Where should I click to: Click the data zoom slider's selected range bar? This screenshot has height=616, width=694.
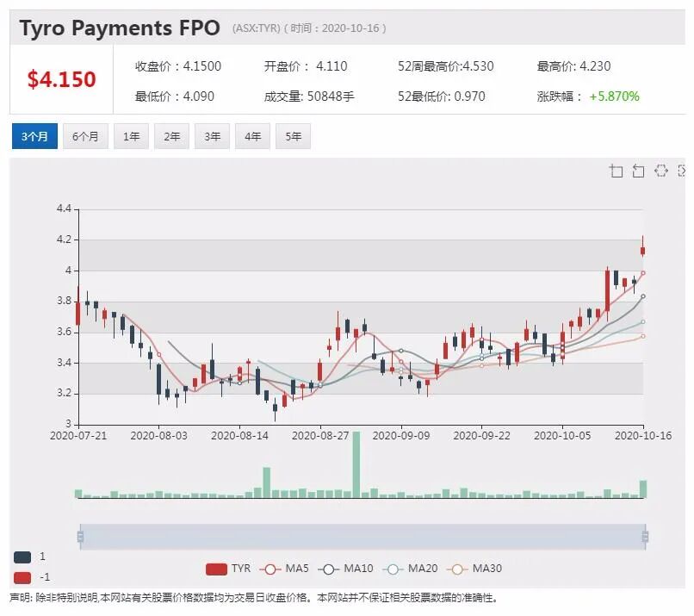(362, 537)
